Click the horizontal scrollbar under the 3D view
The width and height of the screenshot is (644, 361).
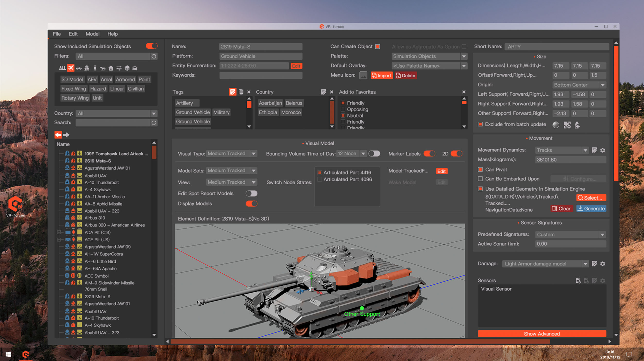[x=361, y=341]
